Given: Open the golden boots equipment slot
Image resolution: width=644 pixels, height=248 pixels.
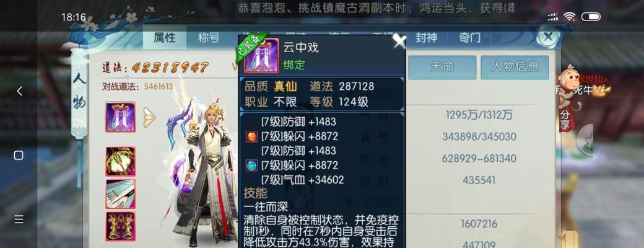Looking at the screenshot, I should point(120,226).
